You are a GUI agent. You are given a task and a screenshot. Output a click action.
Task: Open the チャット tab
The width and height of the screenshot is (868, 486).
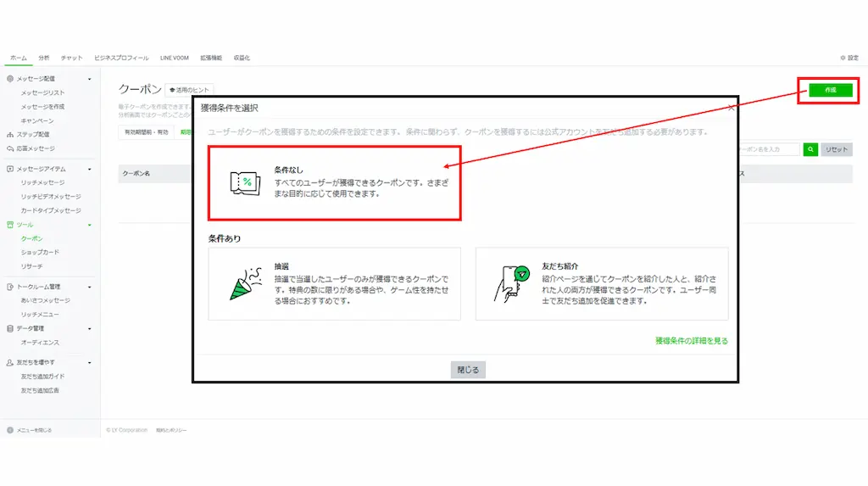coord(71,58)
